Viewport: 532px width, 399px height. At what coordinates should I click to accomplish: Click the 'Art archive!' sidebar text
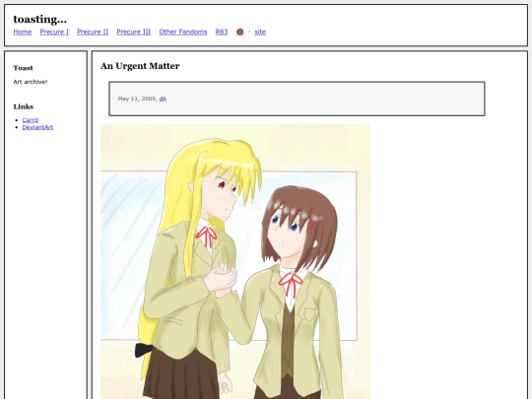pos(31,82)
